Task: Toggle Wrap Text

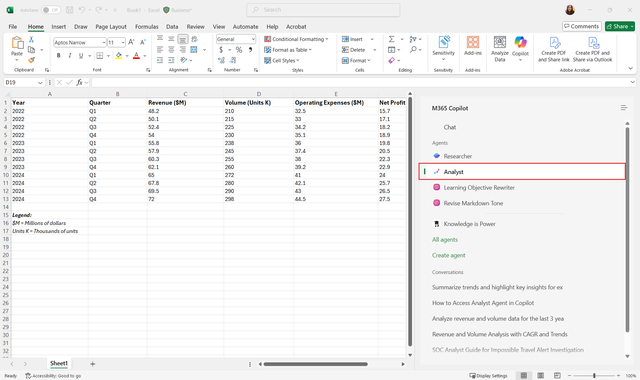Action: point(194,39)
